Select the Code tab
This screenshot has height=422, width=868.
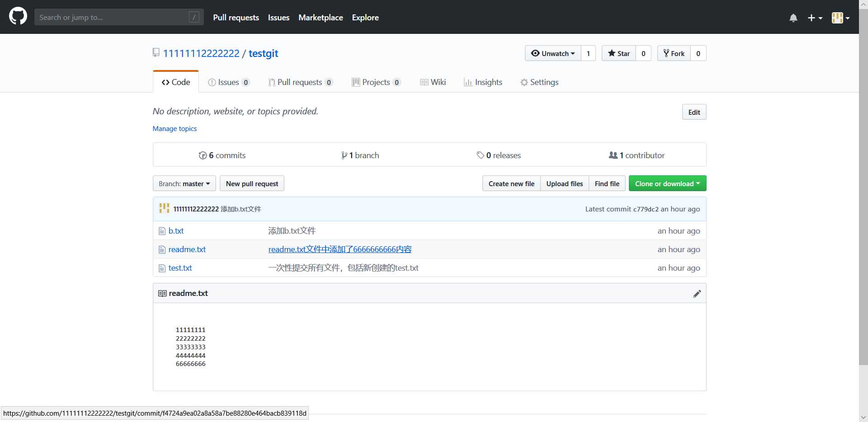click(176, 82)
